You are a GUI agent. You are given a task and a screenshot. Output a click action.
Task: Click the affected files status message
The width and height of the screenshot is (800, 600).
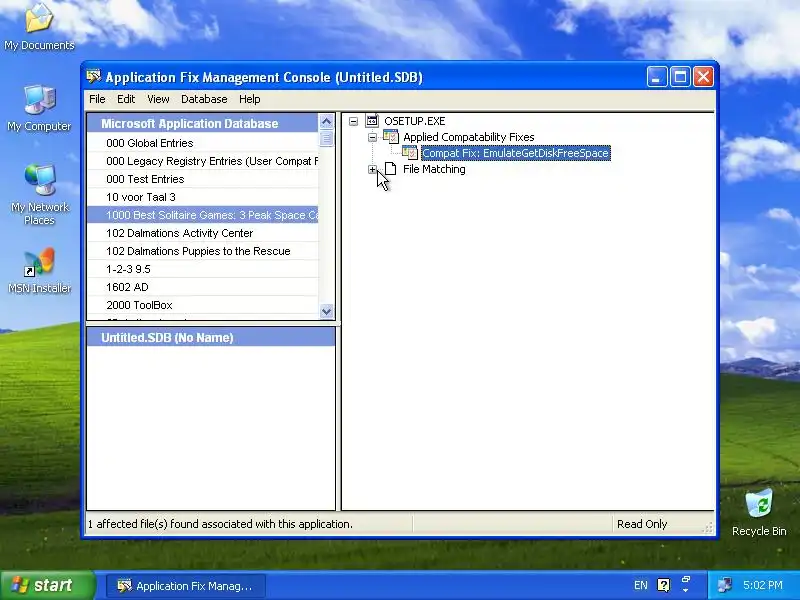tap(220, 524)
